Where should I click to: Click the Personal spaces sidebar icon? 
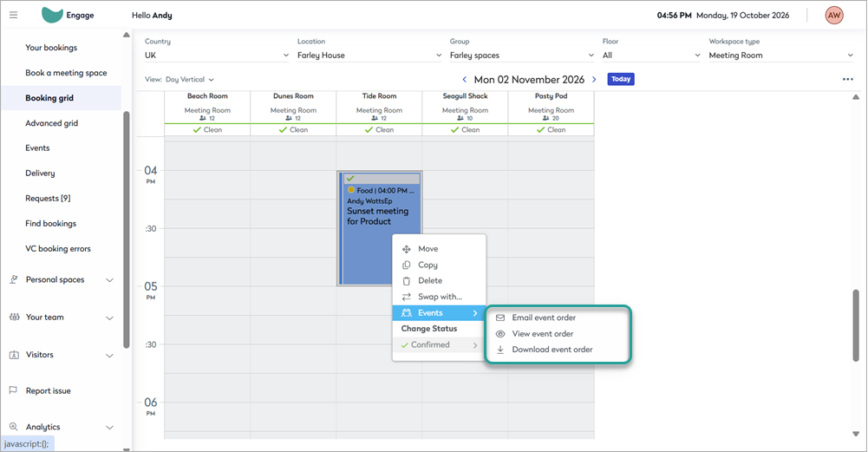[14, 279]
